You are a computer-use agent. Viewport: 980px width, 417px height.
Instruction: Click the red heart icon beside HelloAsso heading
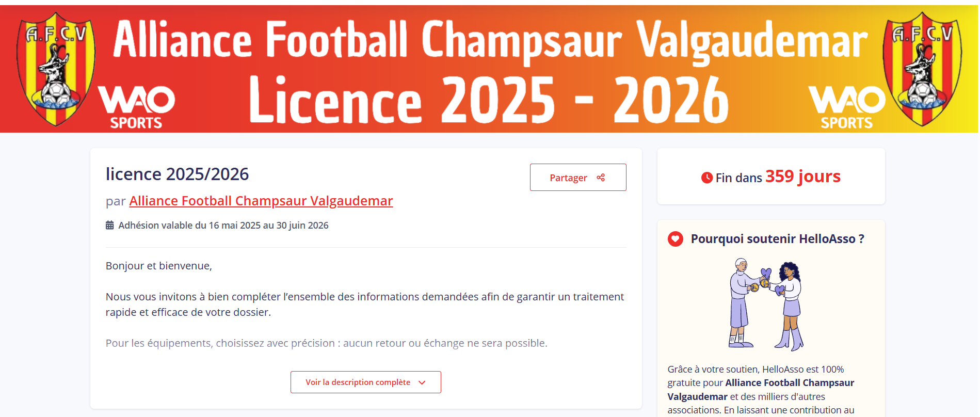tap(675, 239)
